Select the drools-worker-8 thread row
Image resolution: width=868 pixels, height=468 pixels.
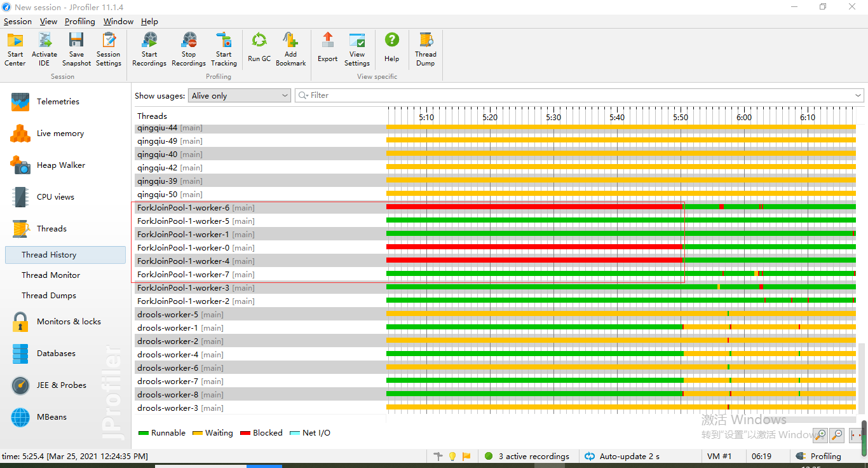(x=496, y=395)
